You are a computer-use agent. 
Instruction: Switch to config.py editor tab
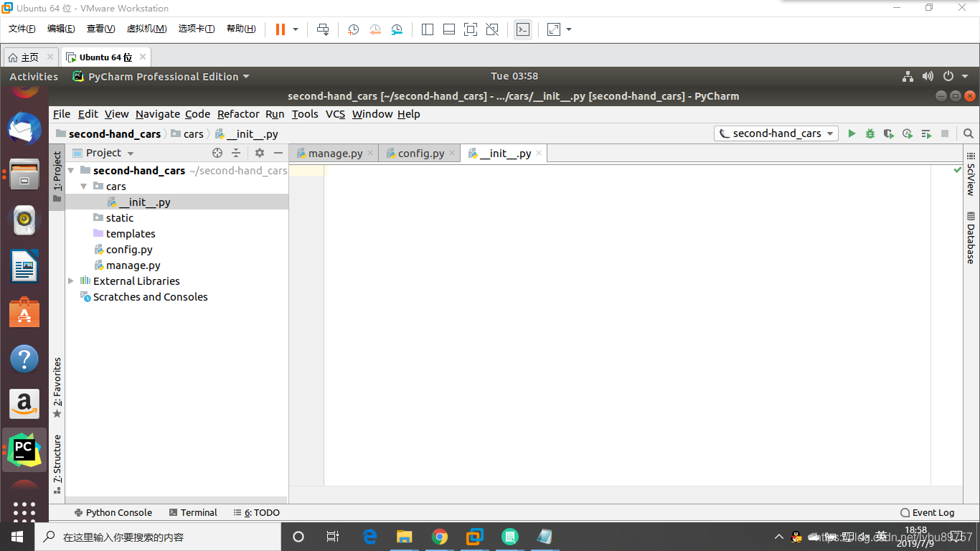coord(421,154)
